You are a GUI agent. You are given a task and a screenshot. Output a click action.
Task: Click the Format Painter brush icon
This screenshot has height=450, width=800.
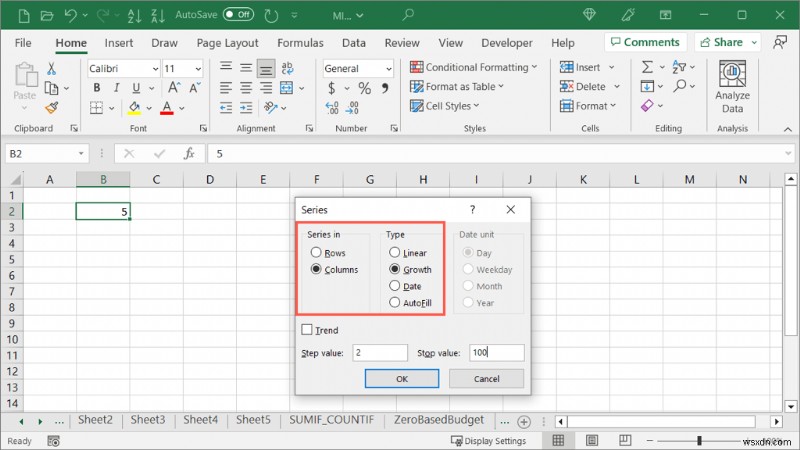pos(51,108)
